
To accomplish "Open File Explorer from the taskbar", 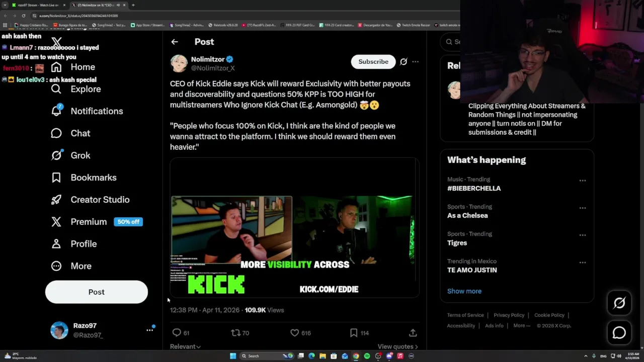I will pos(323,356).
